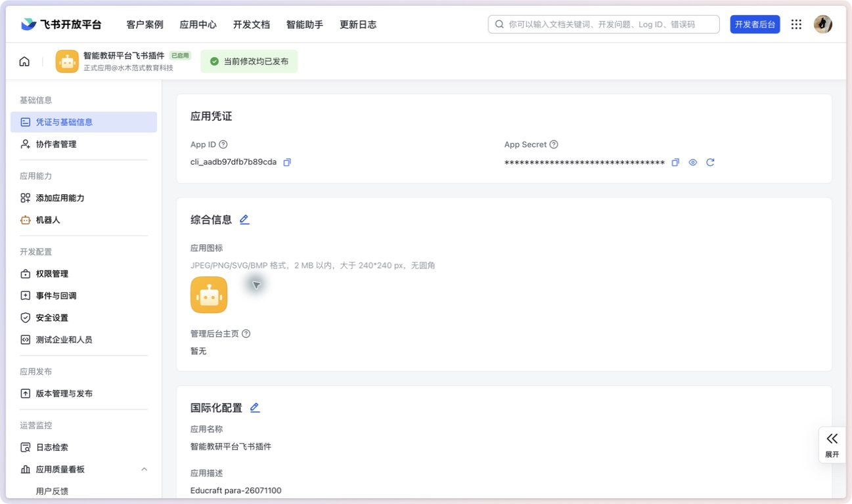The image size is (852, 504).
Task: Click the document search input field
Action: point(604,24)
